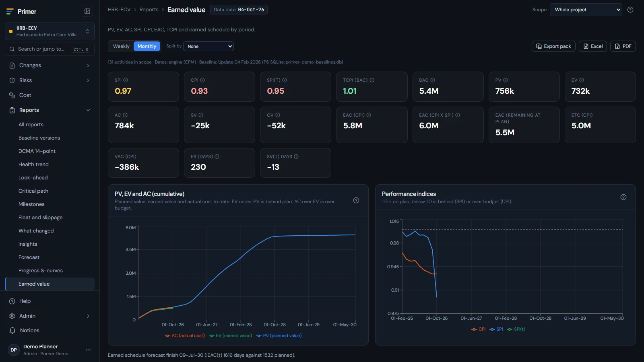Show info for EV metric
The image size is (644, 362).
[x=582, y=80]
